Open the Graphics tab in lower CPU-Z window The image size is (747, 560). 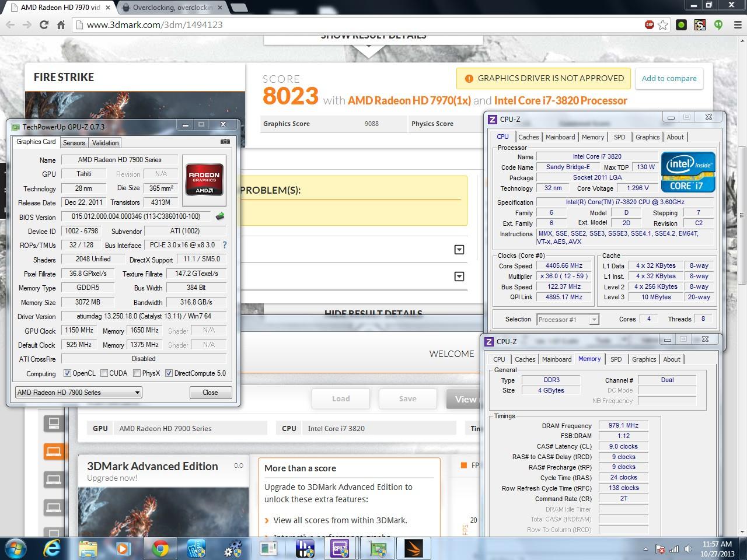pyautogui.click(x=644, y=359)
